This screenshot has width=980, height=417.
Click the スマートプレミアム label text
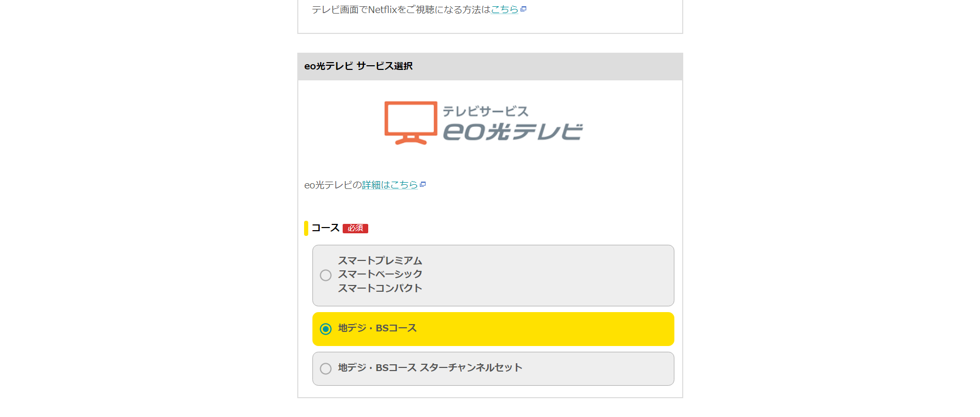(x=380, y=260)
